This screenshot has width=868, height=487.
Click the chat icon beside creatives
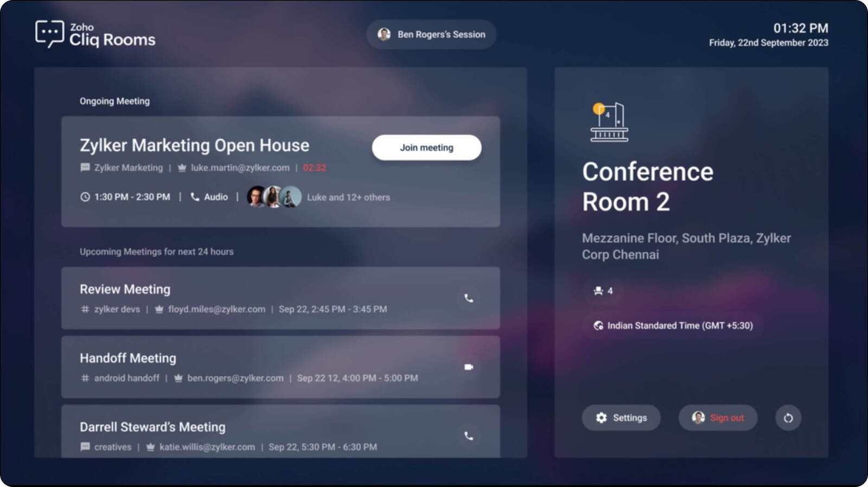[85, 447]
